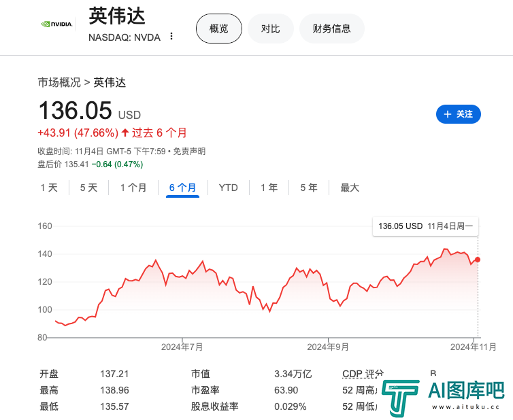Click the 股息收益率 value 0.029%
Image resolution: width=513 pixels, height=420 pixels.
click(291, 406)
